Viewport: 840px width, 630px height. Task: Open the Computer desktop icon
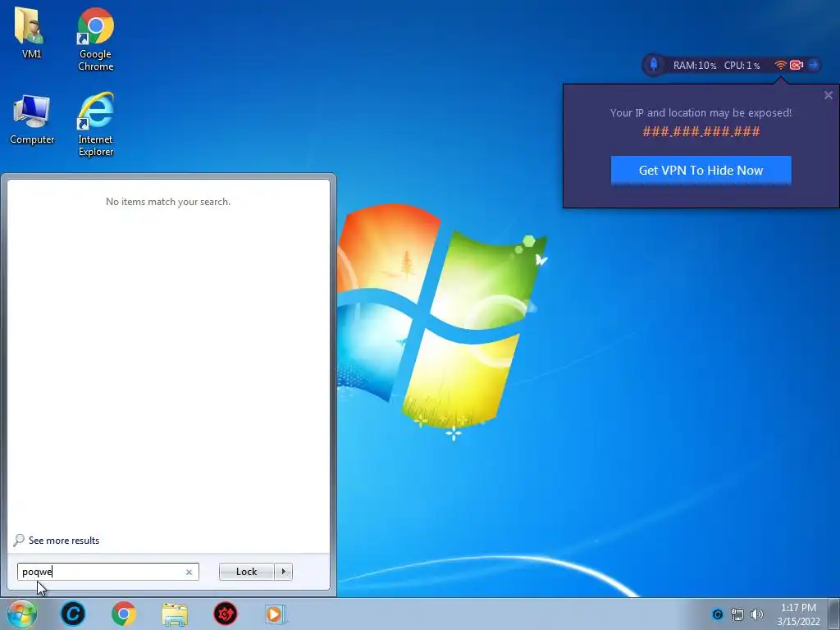[x=32, y=120]
